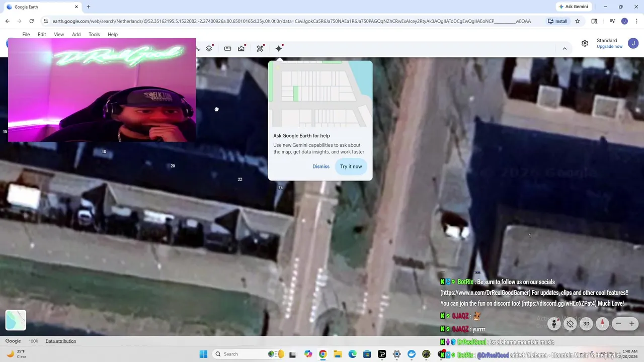Open the File menu
Screen dimensions: 644x362
pos(26,35)
